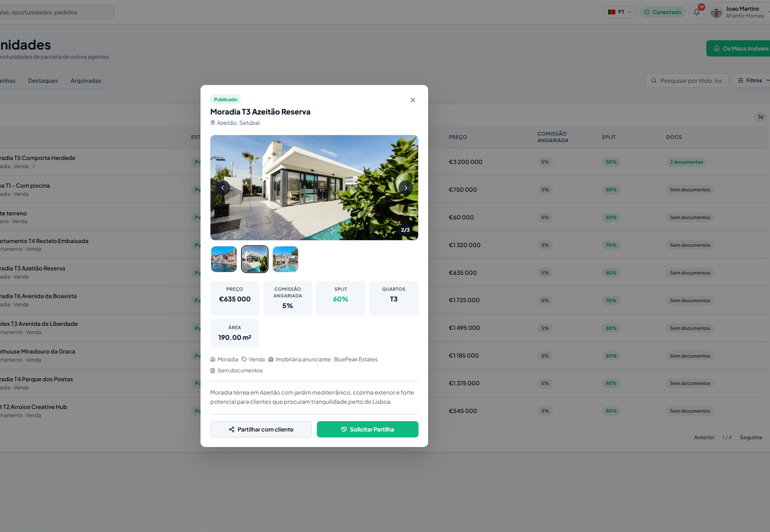Go to Seguinte page

point(751,437)
